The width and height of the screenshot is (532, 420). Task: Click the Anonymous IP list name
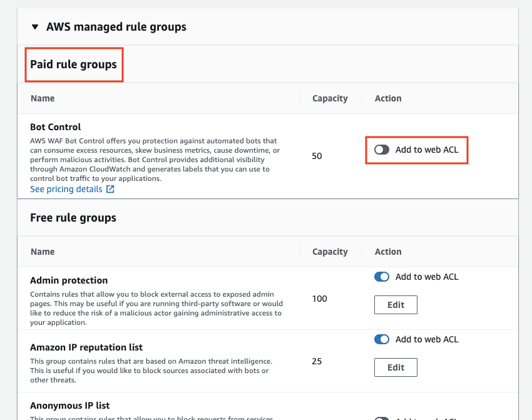[x=70, y=406]
